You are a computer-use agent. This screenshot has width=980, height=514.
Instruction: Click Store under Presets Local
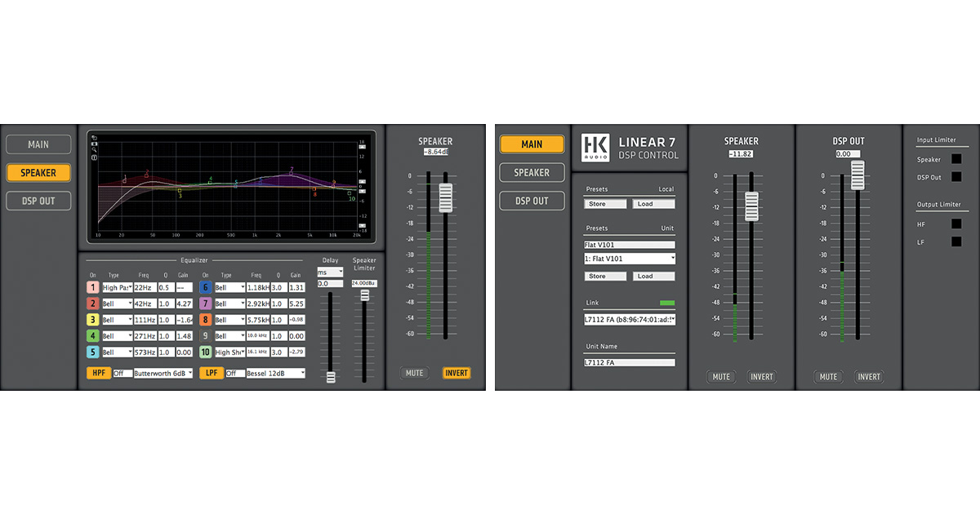[605, 204]
